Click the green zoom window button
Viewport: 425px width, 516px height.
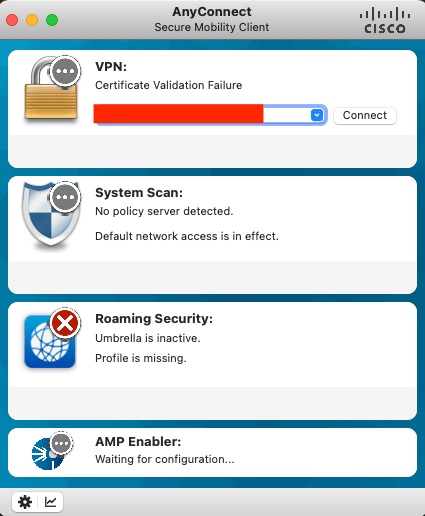click(x=52, y=20)
